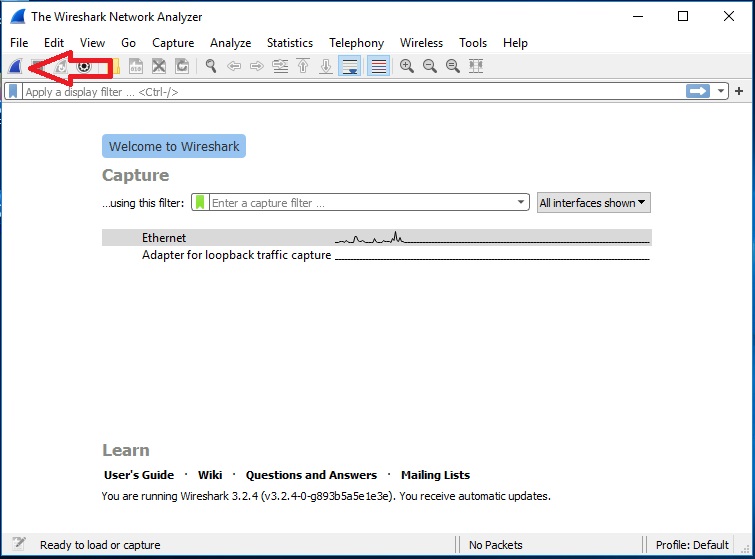Maximize the Wireshark window

[x=683, y=16]
